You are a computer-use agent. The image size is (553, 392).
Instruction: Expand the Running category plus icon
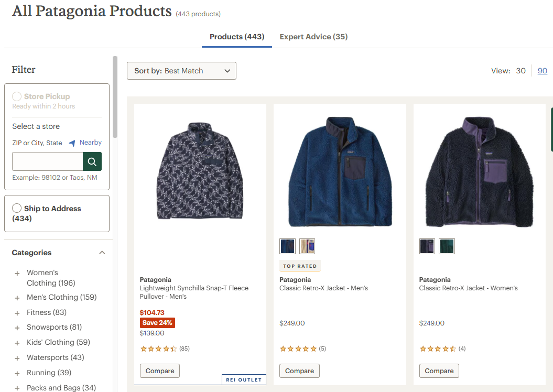click(x=17, y=373)
